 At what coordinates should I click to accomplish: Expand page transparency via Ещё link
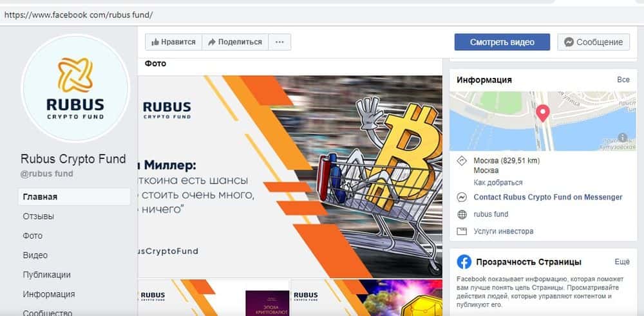[x=622, y=261]
